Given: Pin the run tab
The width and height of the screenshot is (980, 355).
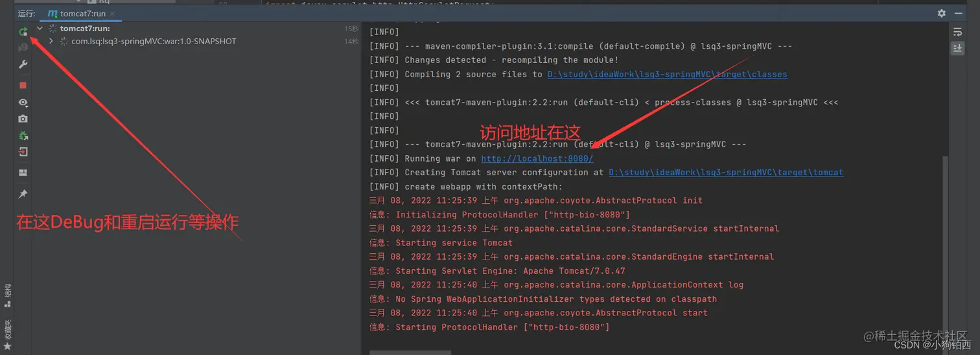Looking at the screenshot, I should 23,194.
